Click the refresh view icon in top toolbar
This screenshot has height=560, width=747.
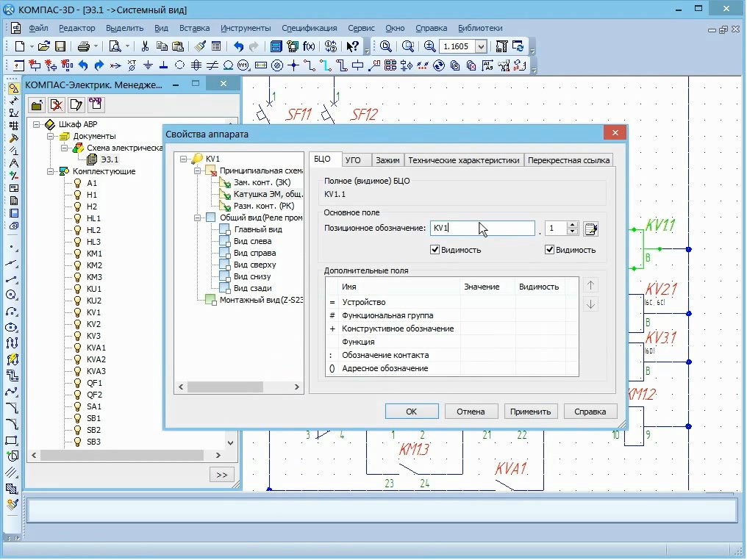click(x=518, y=46)
